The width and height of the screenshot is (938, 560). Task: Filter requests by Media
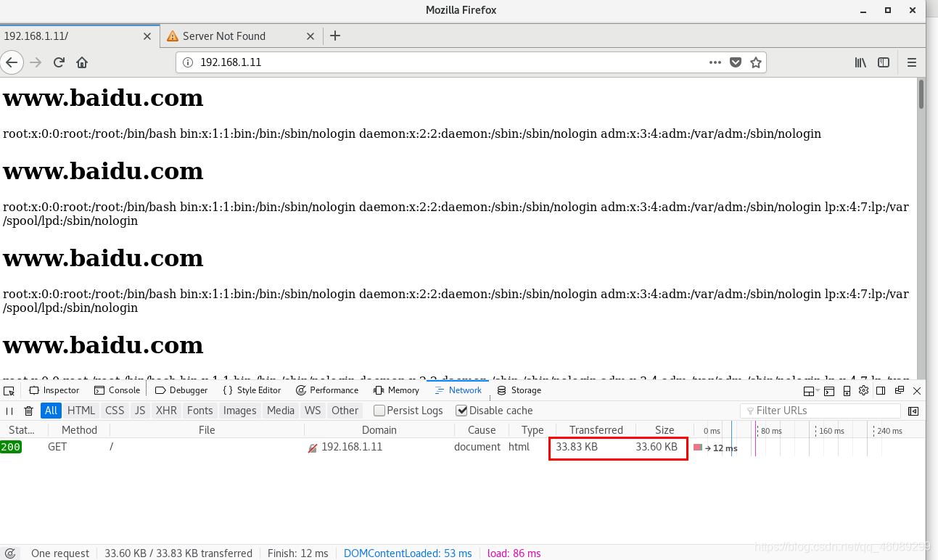tap(281, 411)
